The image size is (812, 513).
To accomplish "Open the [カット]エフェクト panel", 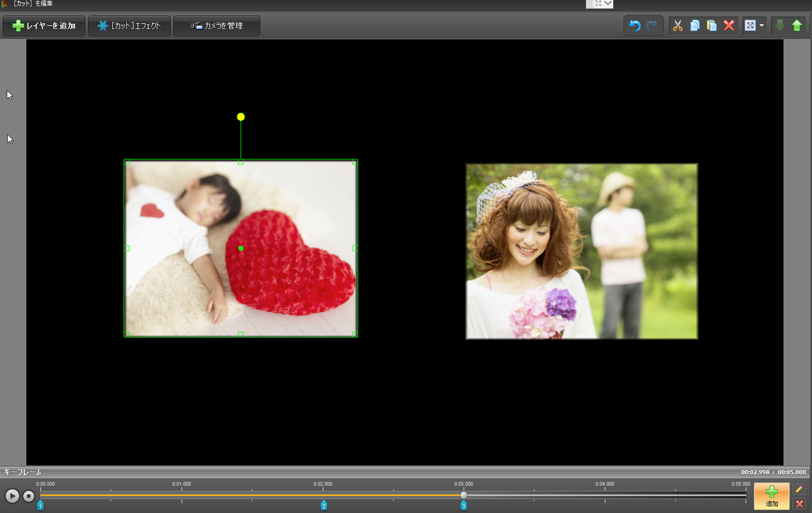I will coord(129,25).
